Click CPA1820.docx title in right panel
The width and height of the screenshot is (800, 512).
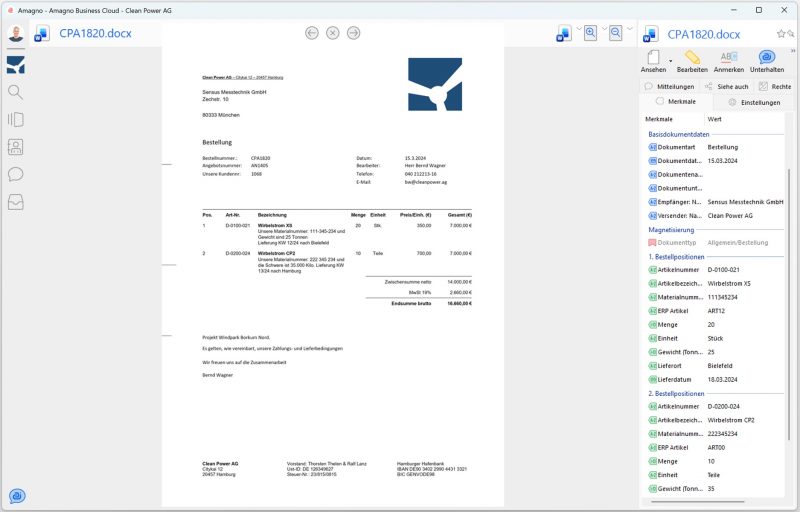(704, 35)
